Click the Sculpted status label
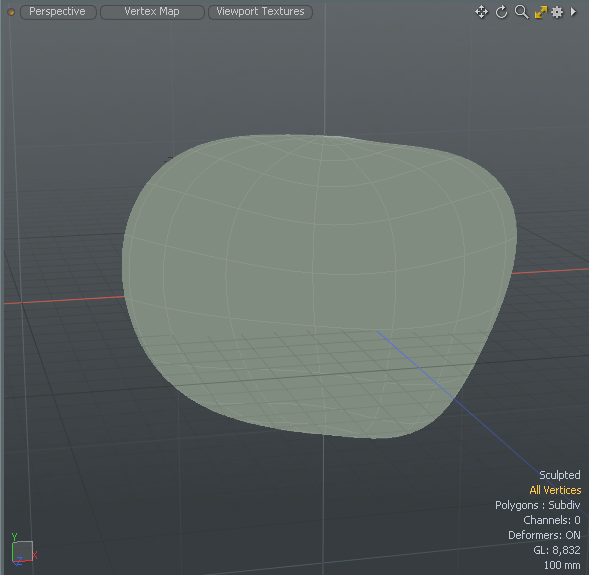Screen dimensions: 589x575 [x=560, y=475]
